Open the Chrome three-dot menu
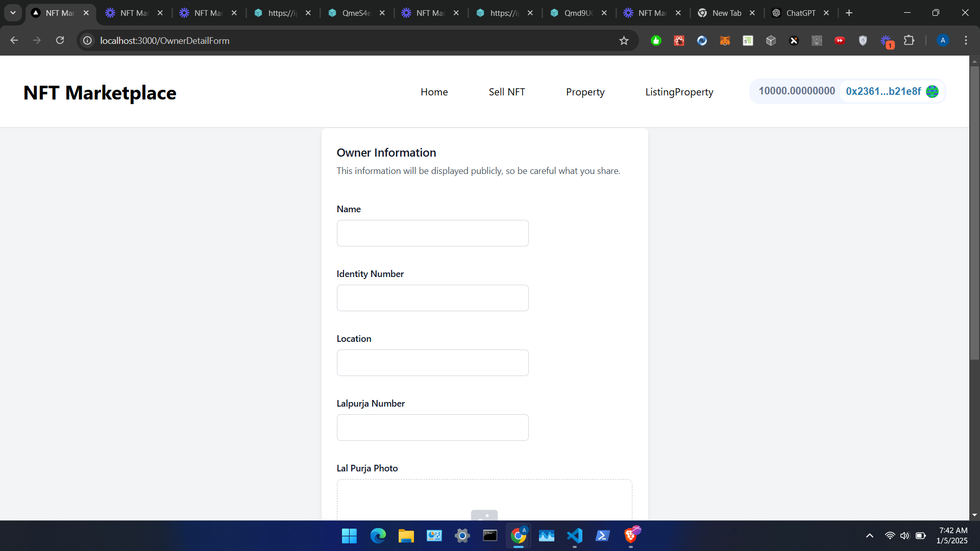The width and height of the screenshot is (980, 551). (966, 40)
